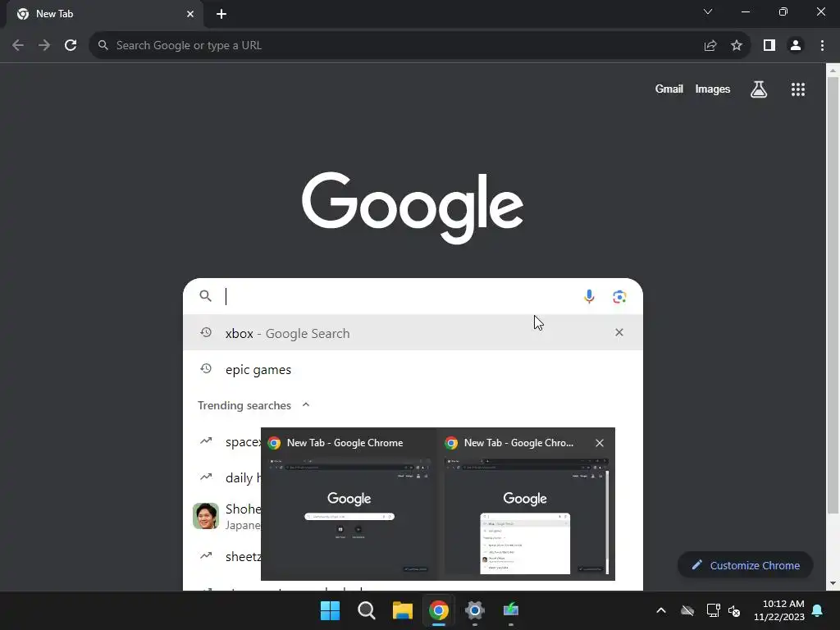
Task: Click the Chrome taskbar icon
Action: click(439, 610)
